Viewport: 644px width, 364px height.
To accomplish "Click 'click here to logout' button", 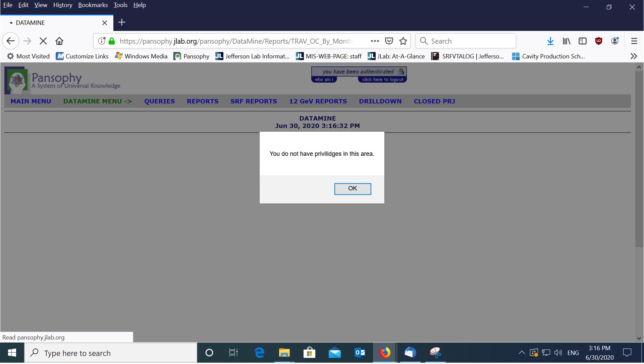I will click(x=382, y=80).
